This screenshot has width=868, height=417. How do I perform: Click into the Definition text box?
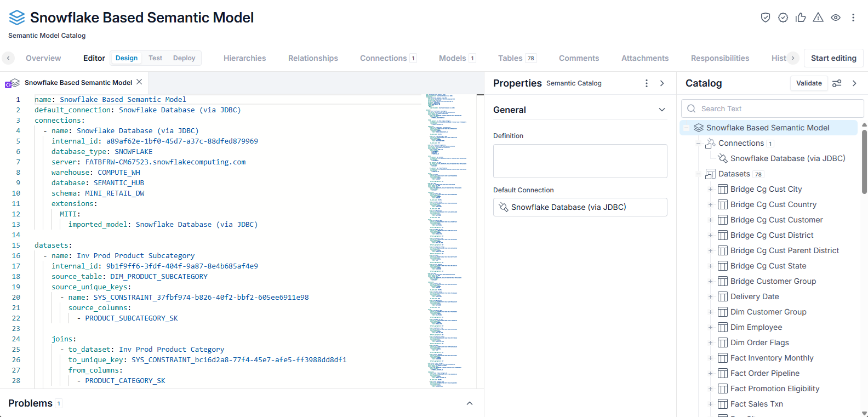point(580,161)
